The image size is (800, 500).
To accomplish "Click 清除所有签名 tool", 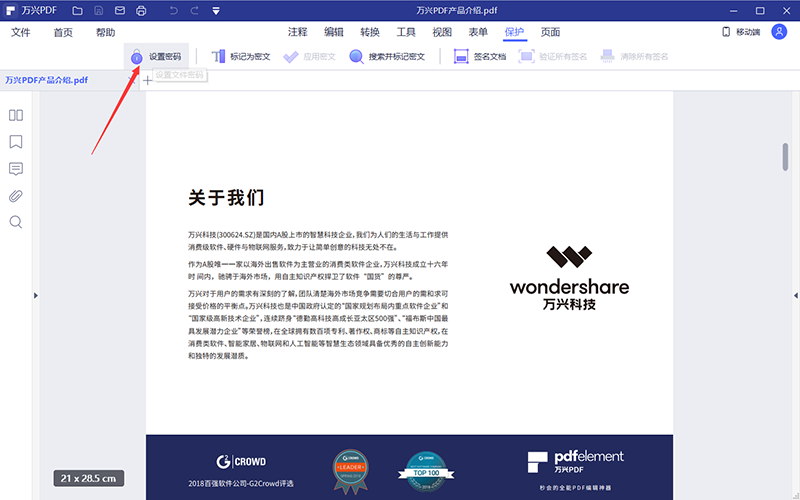I will click(634, 57).
